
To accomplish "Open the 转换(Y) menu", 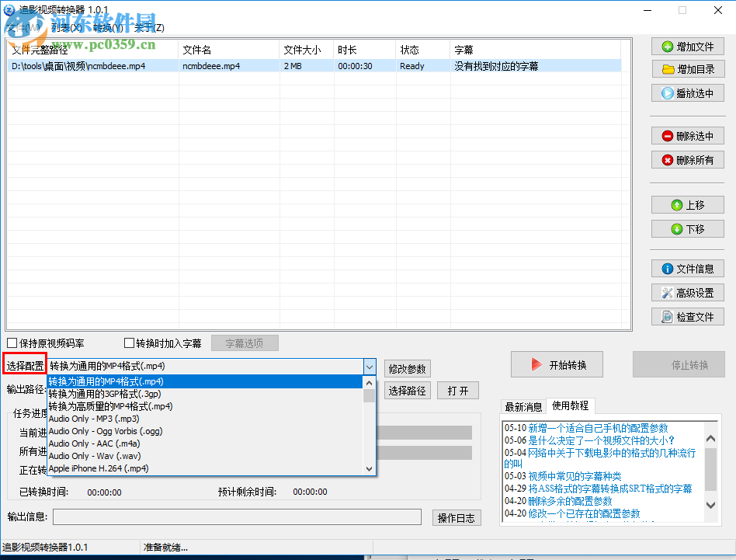I will pos(109,28).
